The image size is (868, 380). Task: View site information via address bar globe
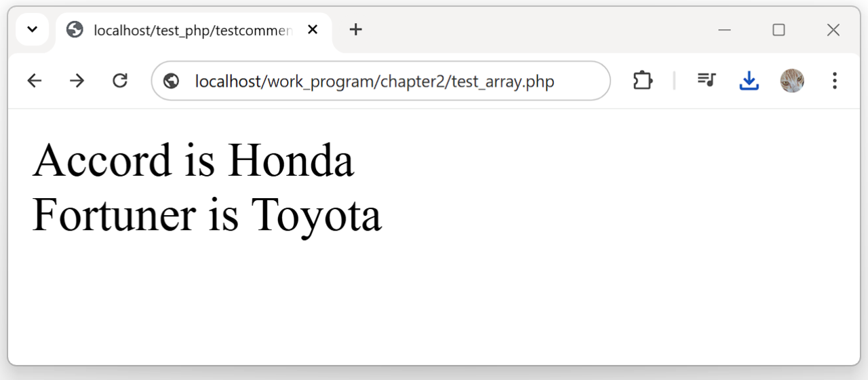point(172,81)
